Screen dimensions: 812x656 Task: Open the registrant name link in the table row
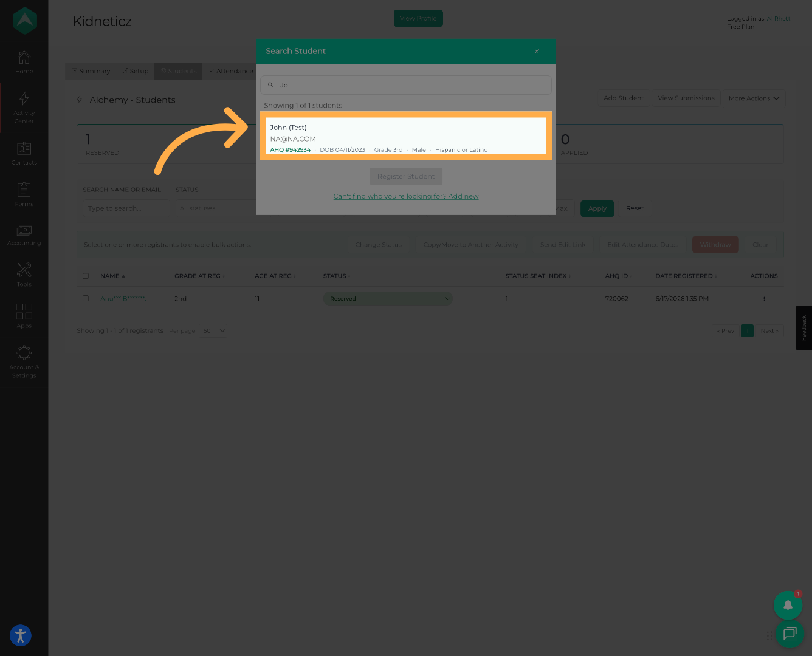pyautogui.click(x=123, y=299)
